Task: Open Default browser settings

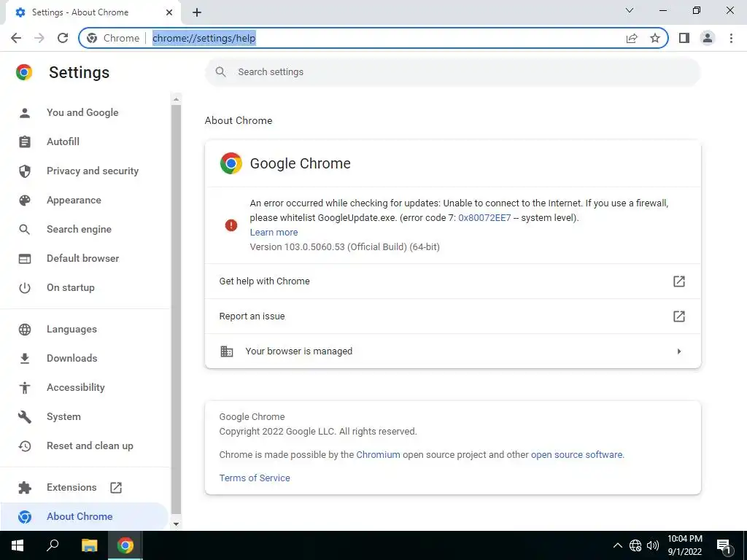Action: point(83,258)
